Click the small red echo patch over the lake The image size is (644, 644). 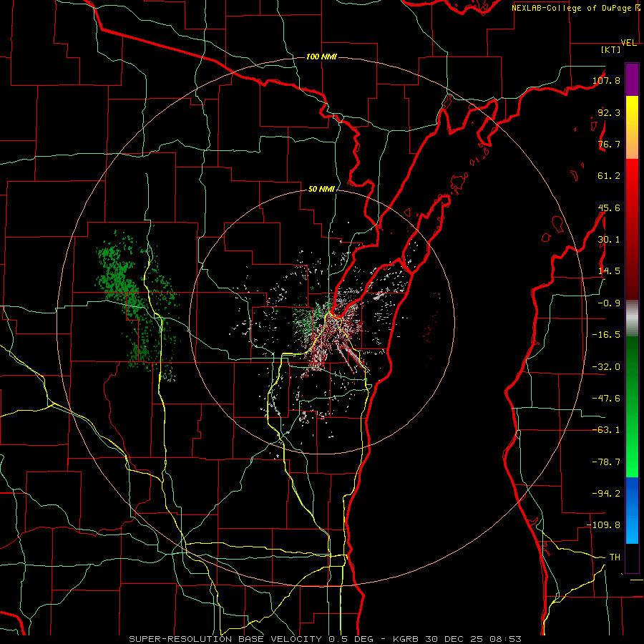[430, 328]
